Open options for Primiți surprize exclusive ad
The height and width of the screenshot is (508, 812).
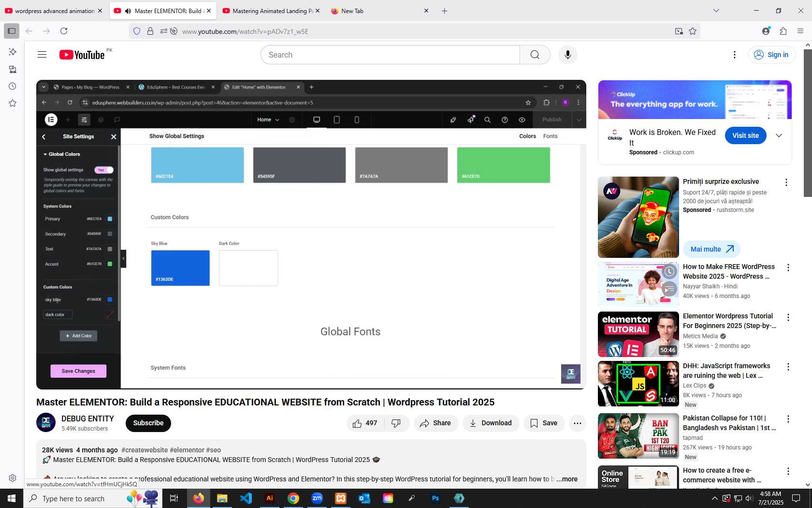786,182
